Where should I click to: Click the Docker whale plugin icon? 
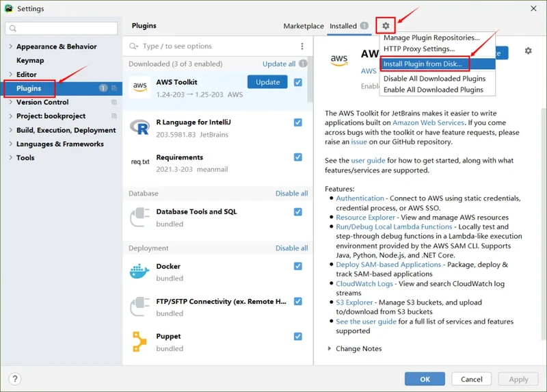coord(139,272)
